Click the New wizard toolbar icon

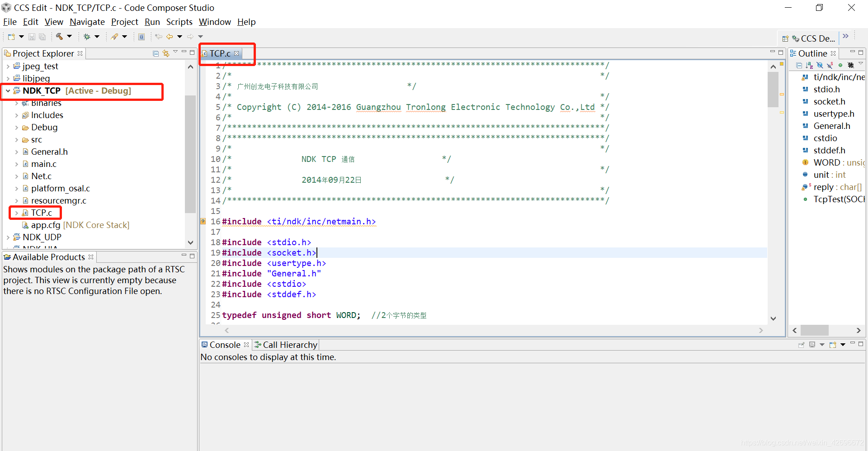tap(11, 37)
